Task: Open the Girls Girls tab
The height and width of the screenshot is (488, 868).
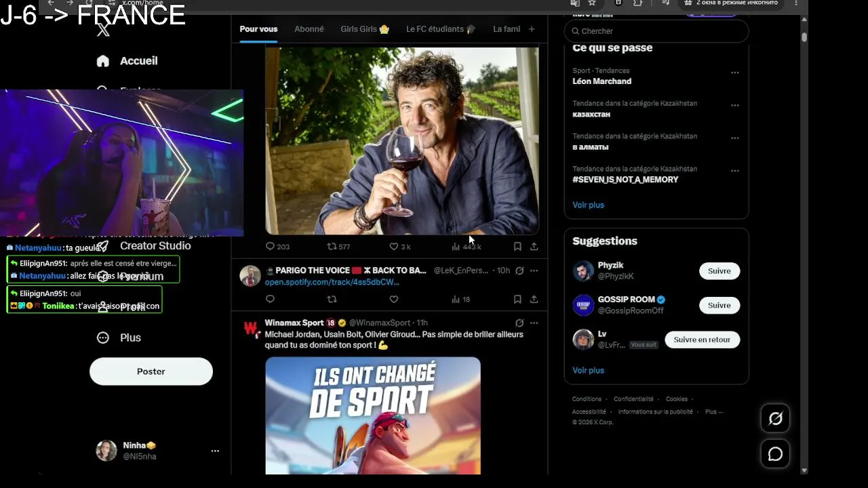Action: coord(365,29)
